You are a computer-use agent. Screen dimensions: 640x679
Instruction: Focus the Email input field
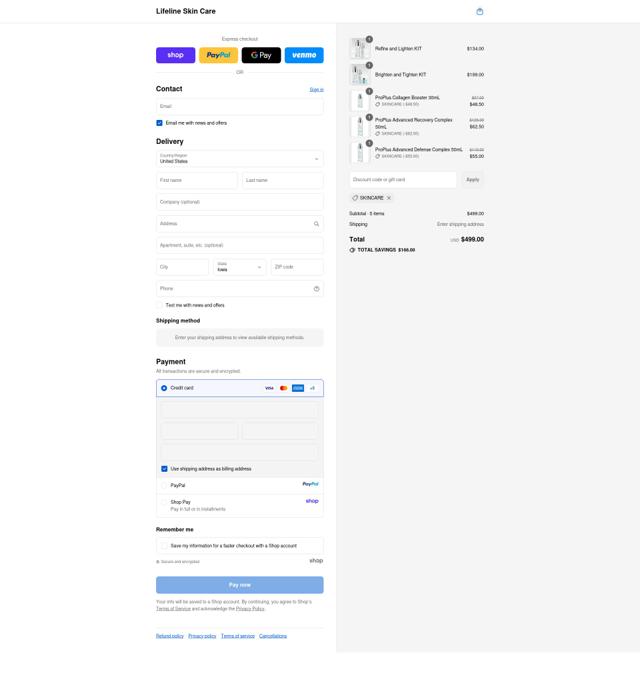(239, 107)
